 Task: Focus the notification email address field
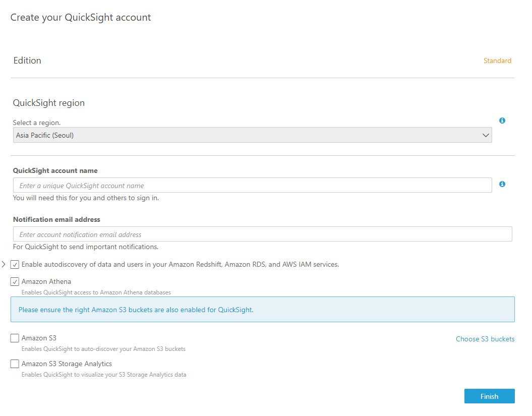[x=262, y=234]
